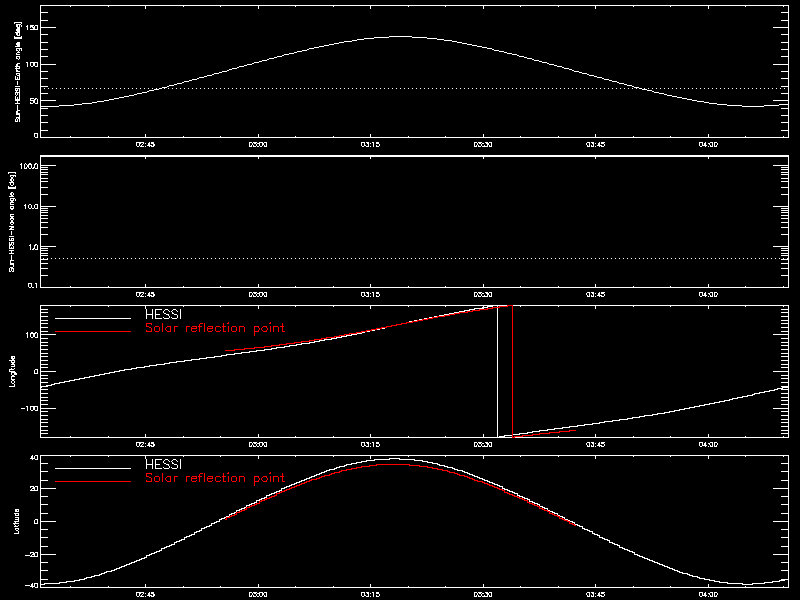Click 04:00 time label under Noon angle plot
Image resolution: width=800 pixels, height=600 pixels.
(708, 295)
